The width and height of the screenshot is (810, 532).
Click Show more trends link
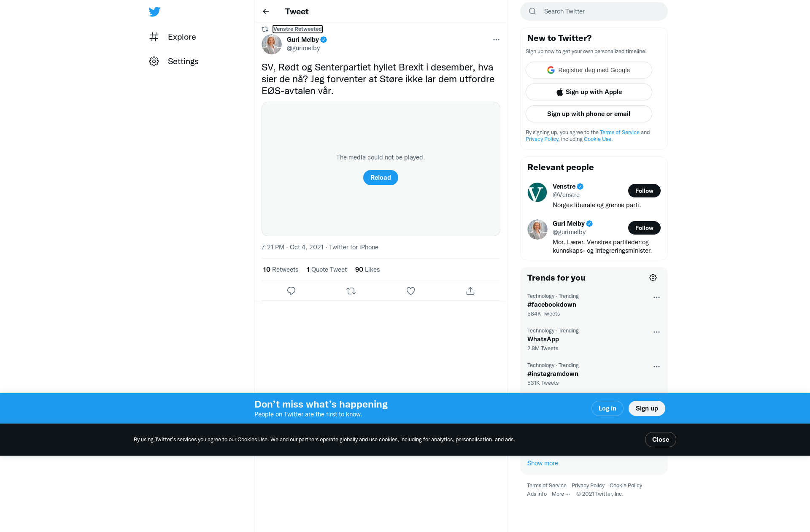click(x=543, y=463)
